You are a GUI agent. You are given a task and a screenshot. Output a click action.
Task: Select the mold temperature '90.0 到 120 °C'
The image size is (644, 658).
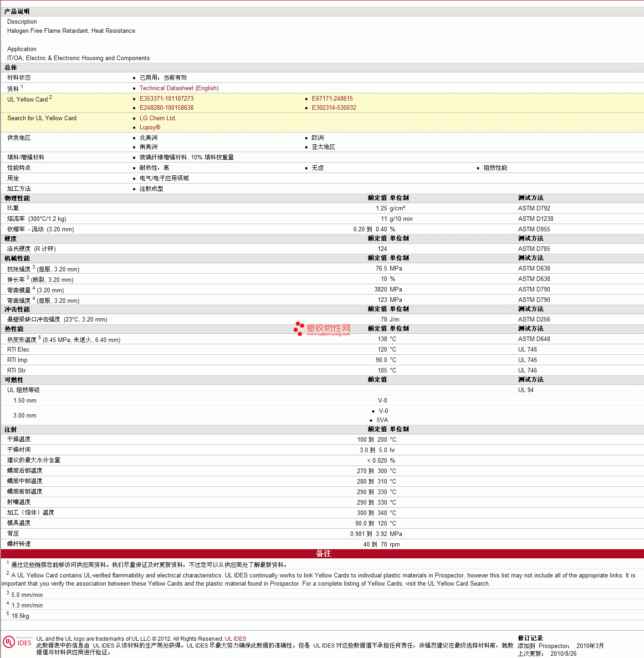376,524
